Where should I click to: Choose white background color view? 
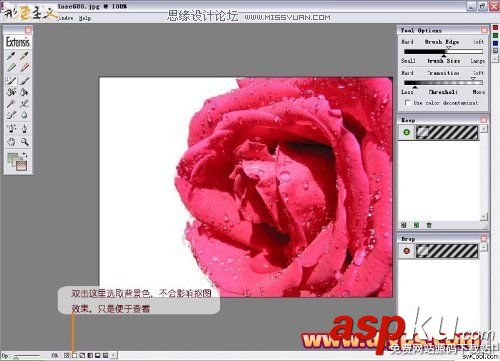click(74, 356)
